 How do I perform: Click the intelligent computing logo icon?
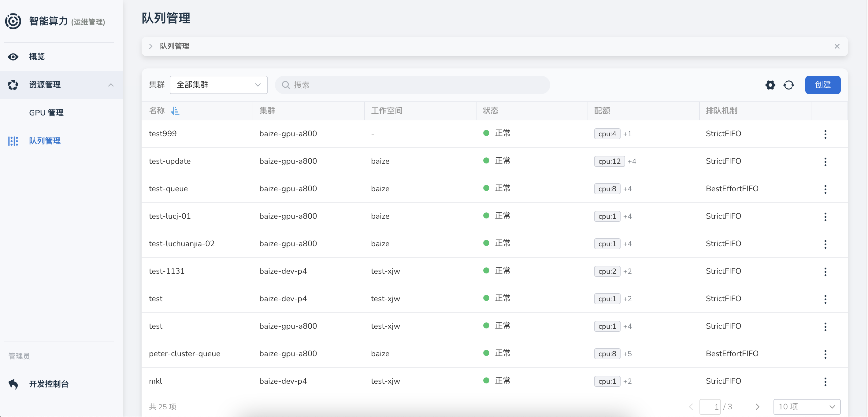[13, 21]
